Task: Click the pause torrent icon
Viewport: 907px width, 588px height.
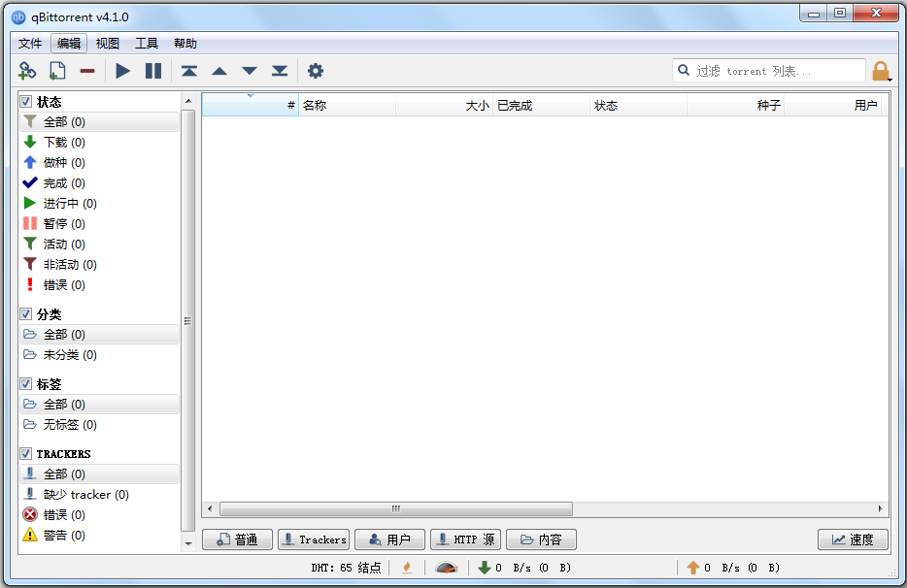Action: pyautogui.click(x=153, y=71)
